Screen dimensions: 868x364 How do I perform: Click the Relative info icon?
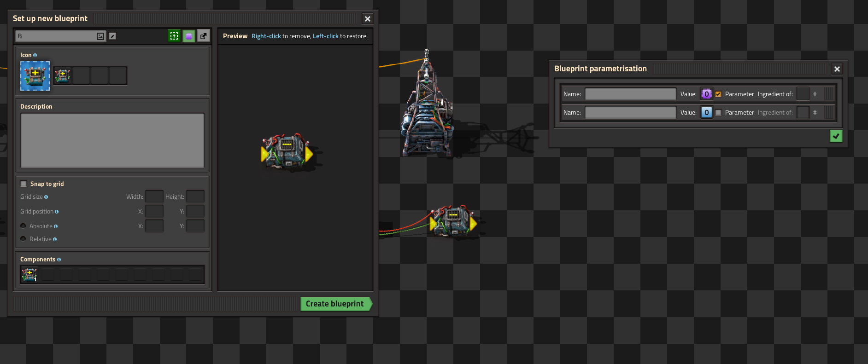tap(55, 239)
